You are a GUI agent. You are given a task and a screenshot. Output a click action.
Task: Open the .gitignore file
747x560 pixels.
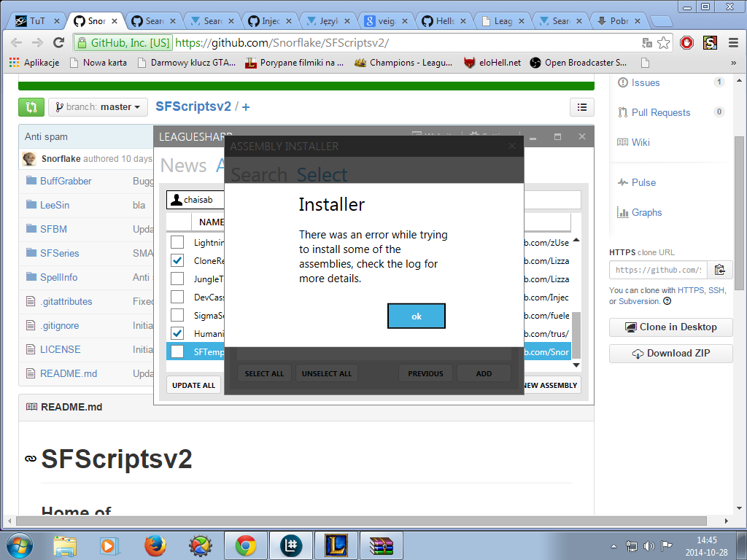point(60,326)
